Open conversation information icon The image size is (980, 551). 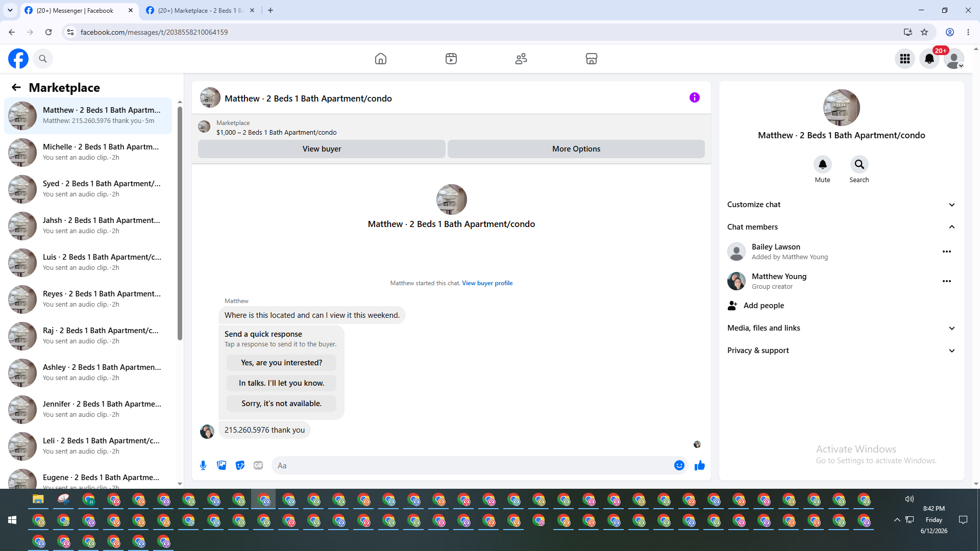click(x=695, y=97)
